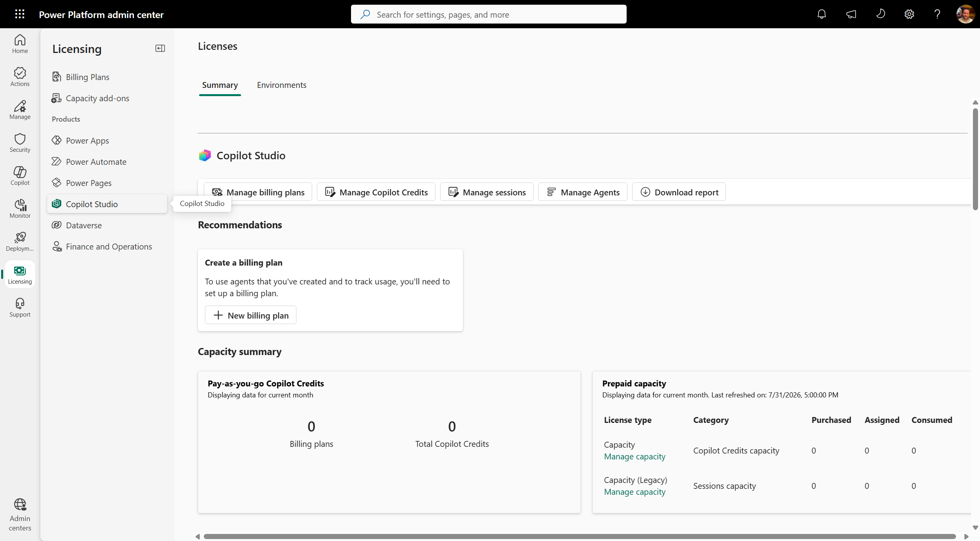Select Power Apps product

[x=107, y=140]
